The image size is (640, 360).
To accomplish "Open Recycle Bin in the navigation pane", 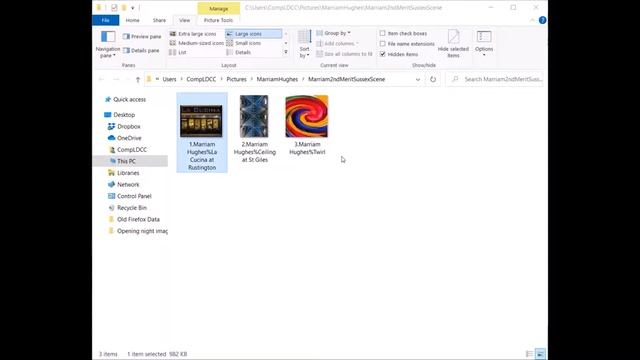I will point(127,208).
